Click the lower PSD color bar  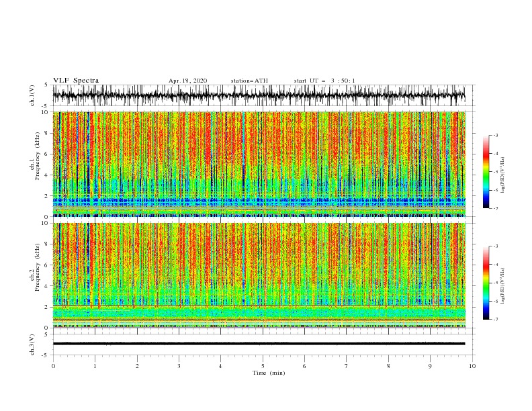(x=486, y=283)
